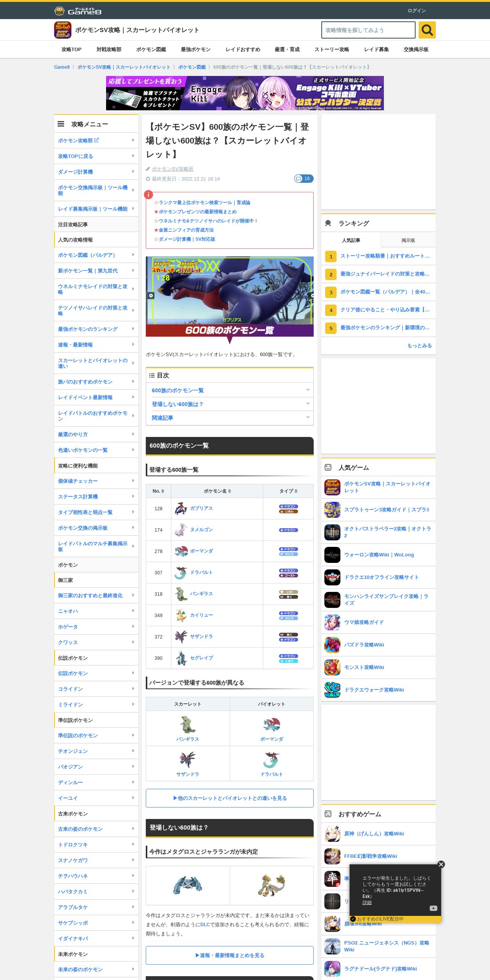
Task: Click the previous arrow on the article image
Action: point(151,295)
